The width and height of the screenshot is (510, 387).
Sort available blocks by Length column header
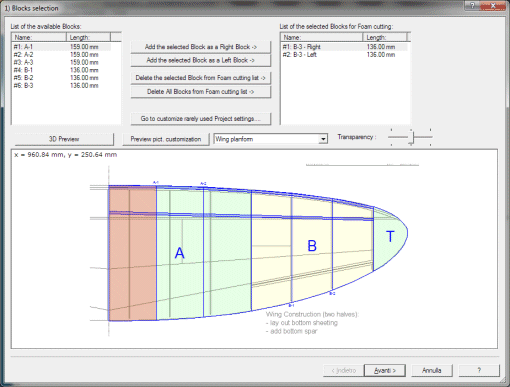click(88, 37)
